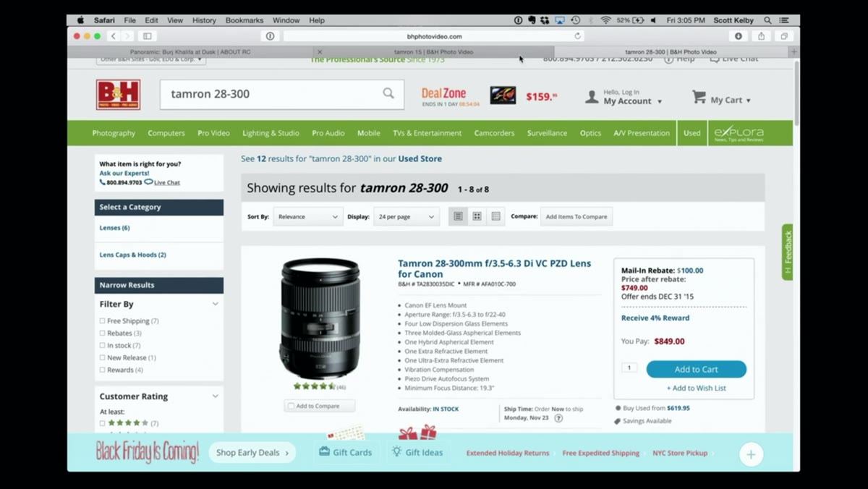Select Buy Used from $619.95 option

618,408
